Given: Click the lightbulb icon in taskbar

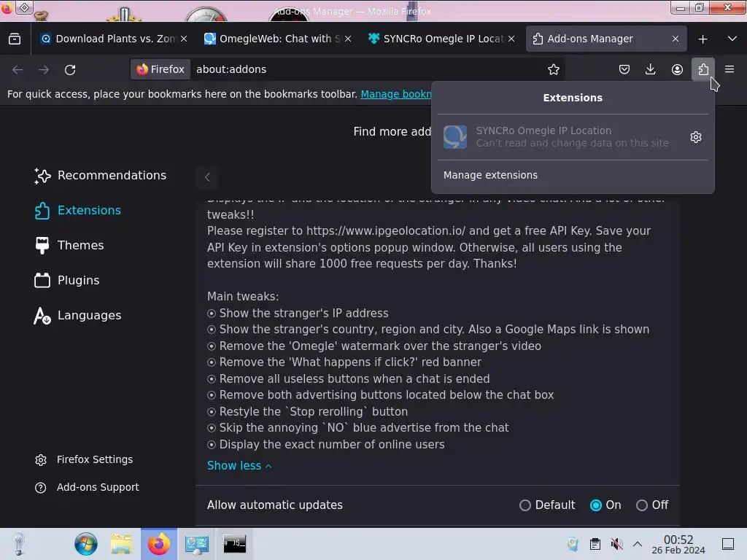Looking at the screenshot, I should tap(18, 544).
